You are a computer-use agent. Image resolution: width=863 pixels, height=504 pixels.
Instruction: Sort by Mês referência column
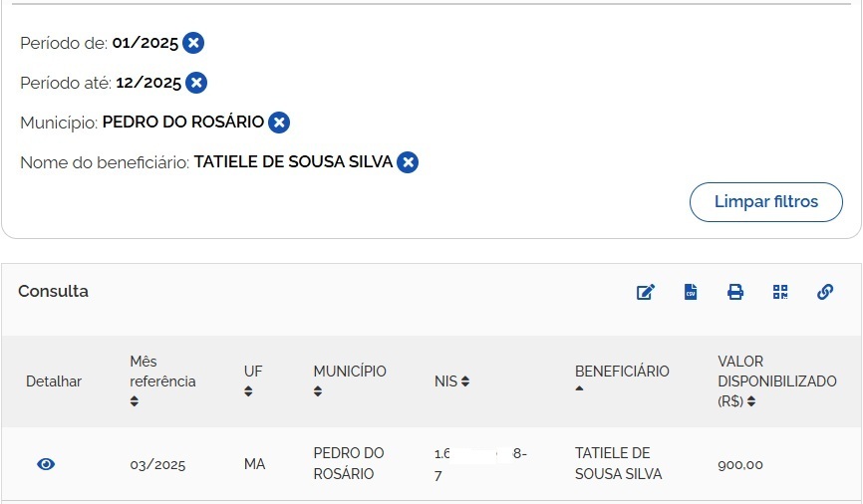coord(135,401)
